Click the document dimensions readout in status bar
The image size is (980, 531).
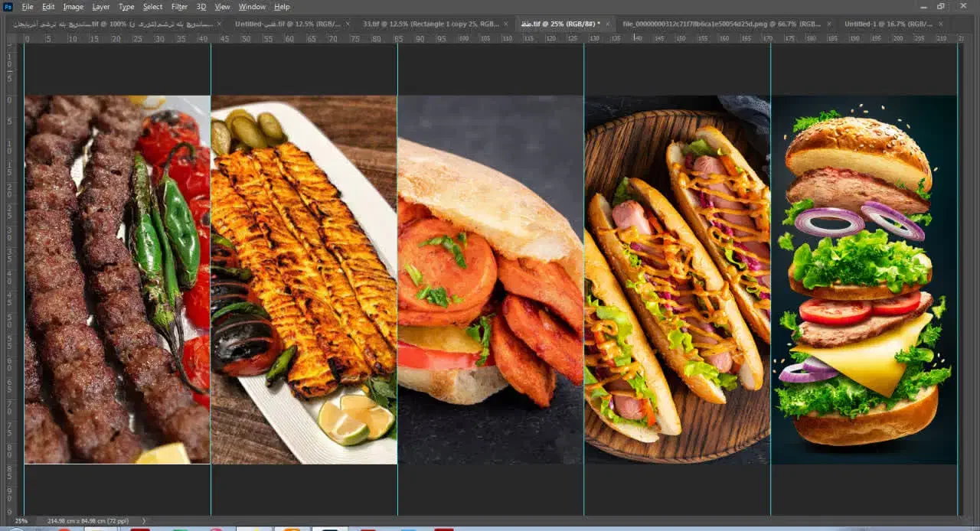click(x=90, y=521)
